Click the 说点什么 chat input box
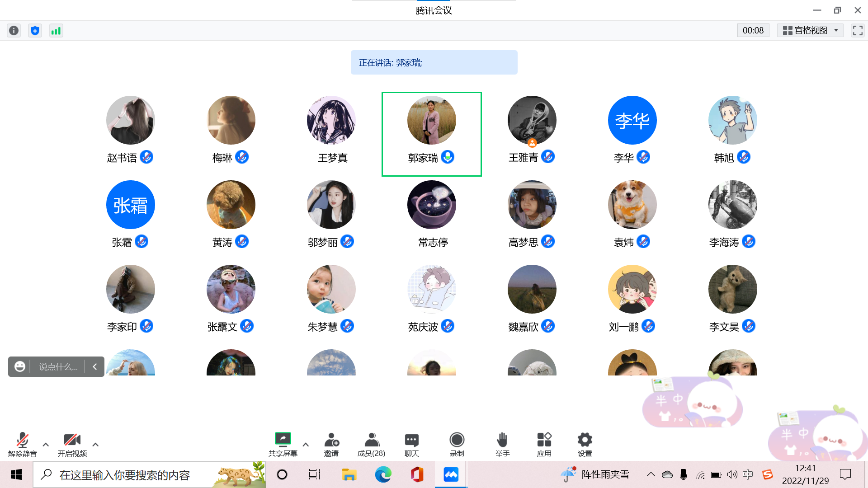 tap(58, 366)
